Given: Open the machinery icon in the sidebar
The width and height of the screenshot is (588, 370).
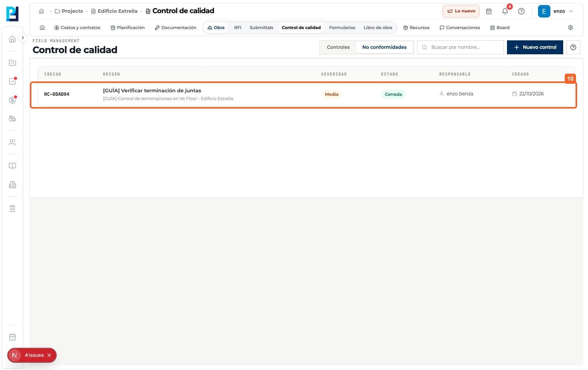Looking at the screenshot, I should coord(12,119).
